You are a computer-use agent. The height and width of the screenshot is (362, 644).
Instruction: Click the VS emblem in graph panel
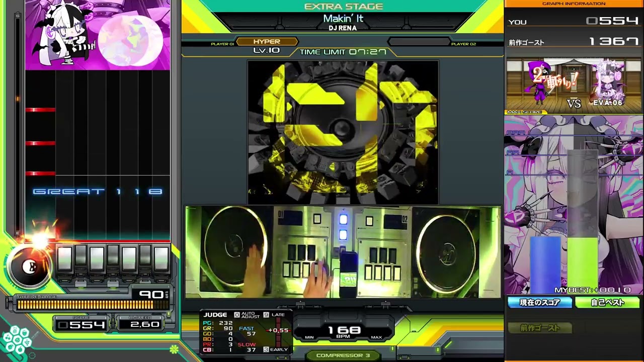tap(574, 103)
